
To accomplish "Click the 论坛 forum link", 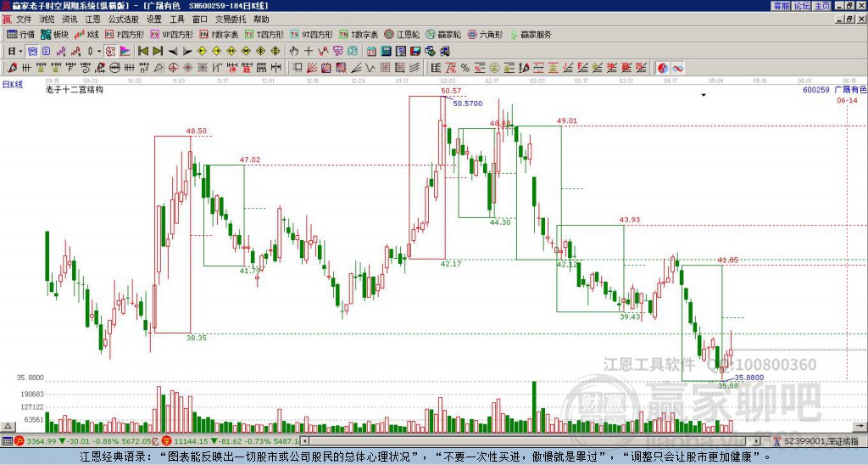I will click(801, 5).
